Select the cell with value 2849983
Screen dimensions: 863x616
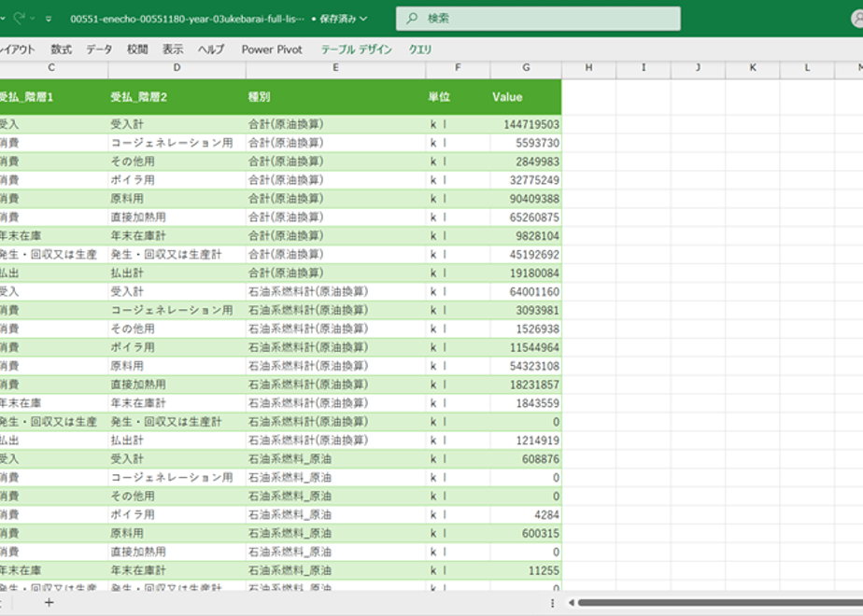[x=526, y=161]
